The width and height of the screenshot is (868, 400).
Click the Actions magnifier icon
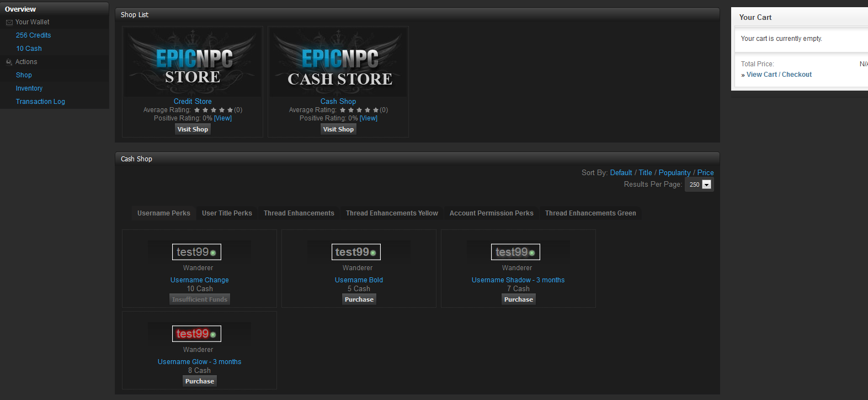tap(9, 62)
